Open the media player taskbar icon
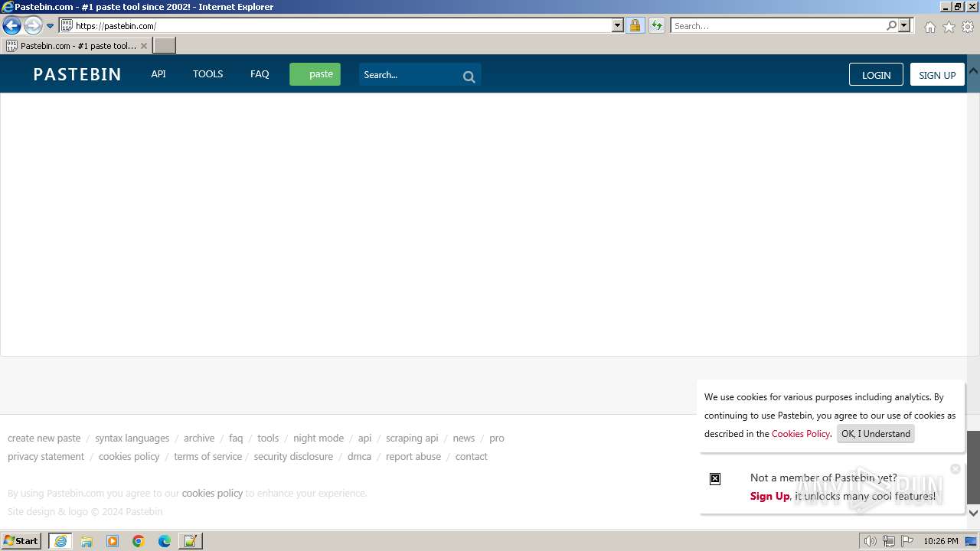This screenshot has width=980, height=551. [x=113, y=541]
